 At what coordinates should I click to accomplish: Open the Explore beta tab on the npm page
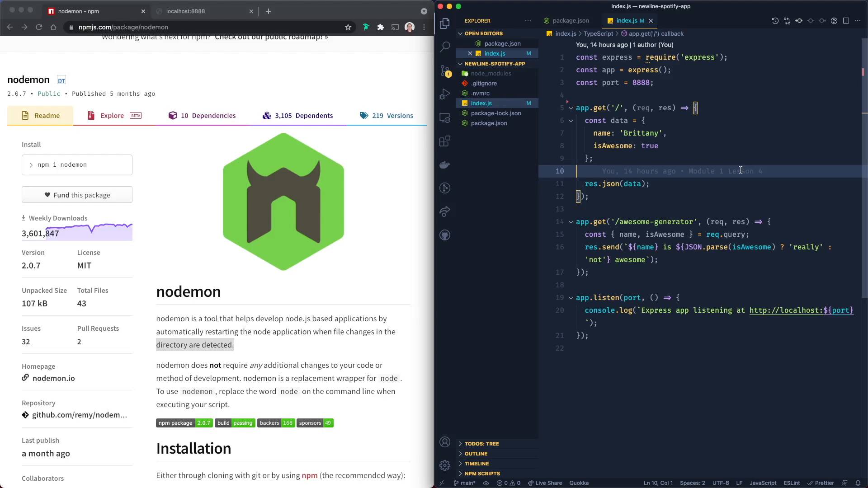coord(114,116)
